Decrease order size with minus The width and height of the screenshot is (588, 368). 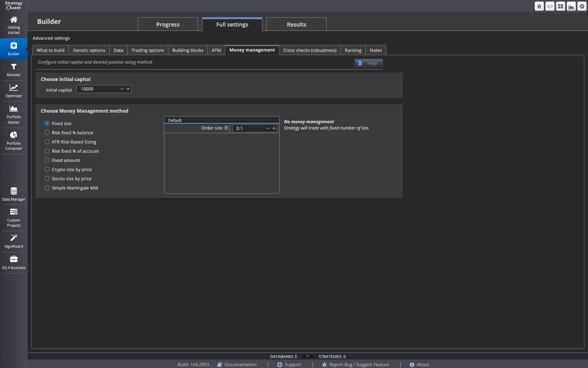pyautogui.click(x=268, y=128)
